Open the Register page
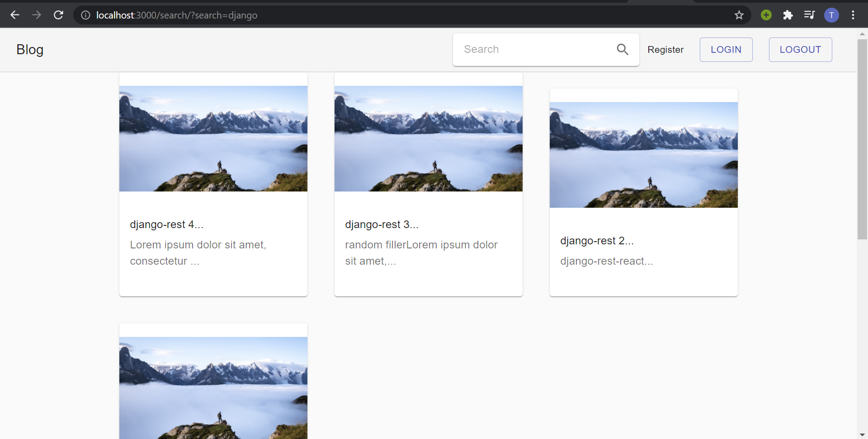Screen dimensions: 868x439 (665, 50)
